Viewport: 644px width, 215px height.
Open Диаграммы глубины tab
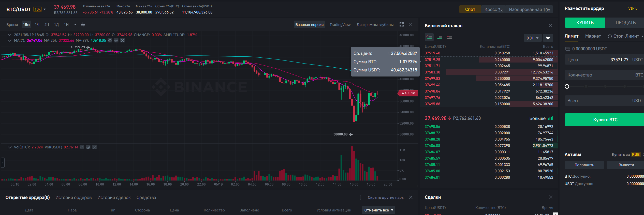coord(375,25)
